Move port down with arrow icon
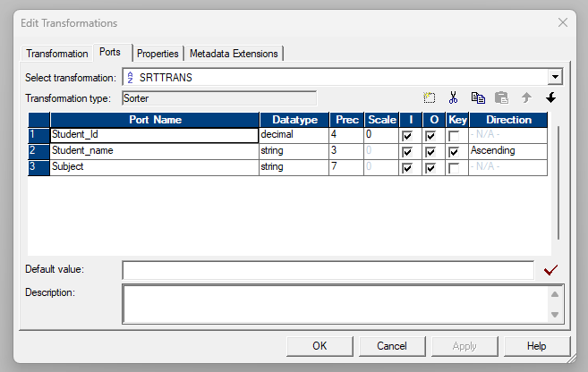588x372 pixels. (x=550, y=97)
